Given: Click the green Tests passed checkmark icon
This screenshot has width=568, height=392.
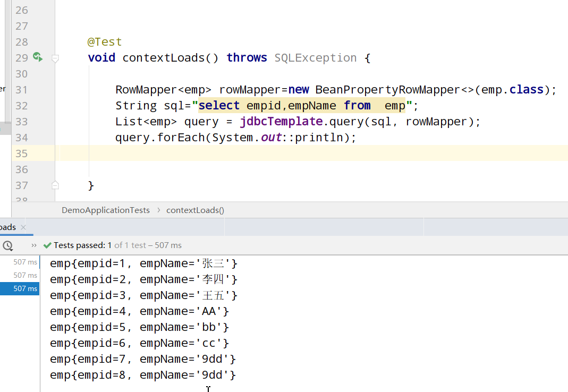Looking at the screenshot, I should (x=47, y=245).
